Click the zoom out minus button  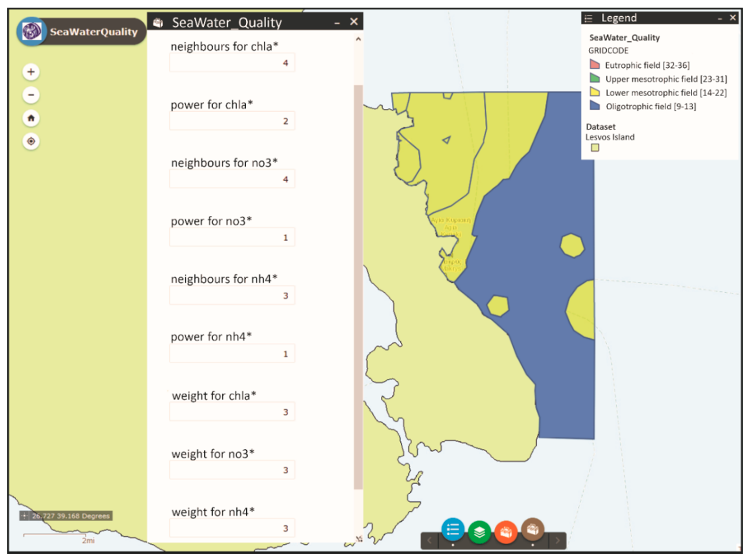31,95
